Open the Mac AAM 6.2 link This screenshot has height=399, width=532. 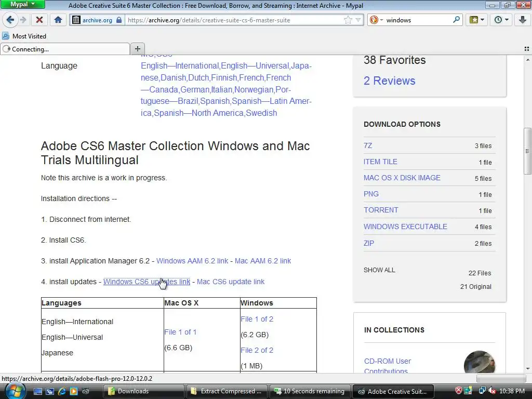click(262, 261)
